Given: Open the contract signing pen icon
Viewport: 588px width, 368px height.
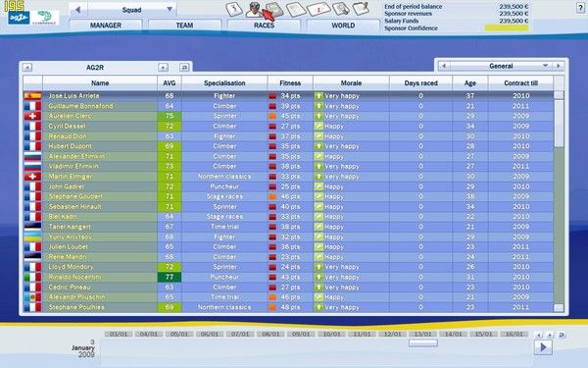Looking at the screenshot, I should pyautogui.click(x=361, y=8).
